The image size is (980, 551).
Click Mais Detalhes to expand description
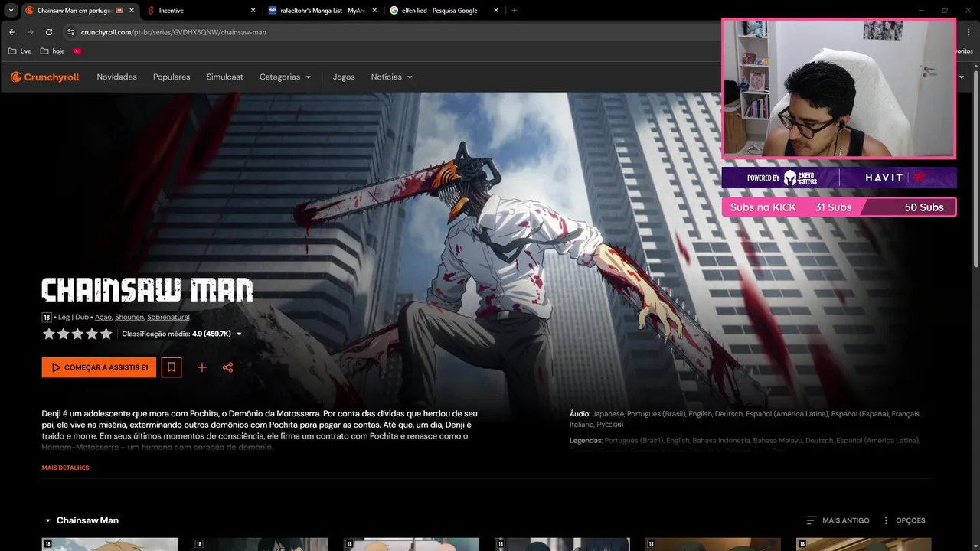66,468
